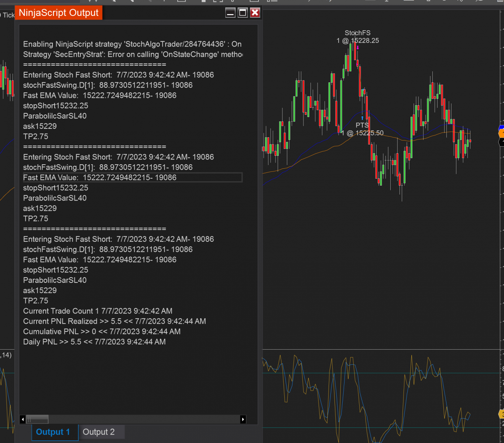Click the horizontal scrollbar left arrow
The height and width of the screenshot is (443, 504).
23,419
